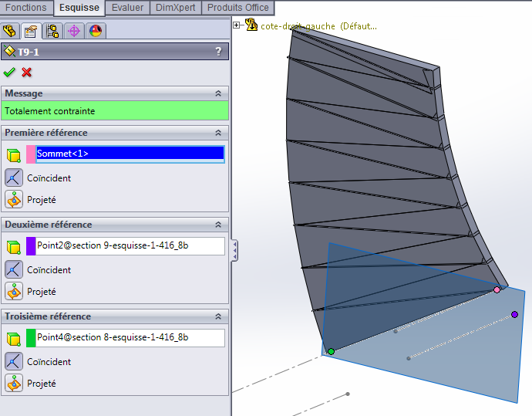Toggle Projeté for the first reference
The width and height of the screenshot is (532, 416).
(x=14, y=199)
